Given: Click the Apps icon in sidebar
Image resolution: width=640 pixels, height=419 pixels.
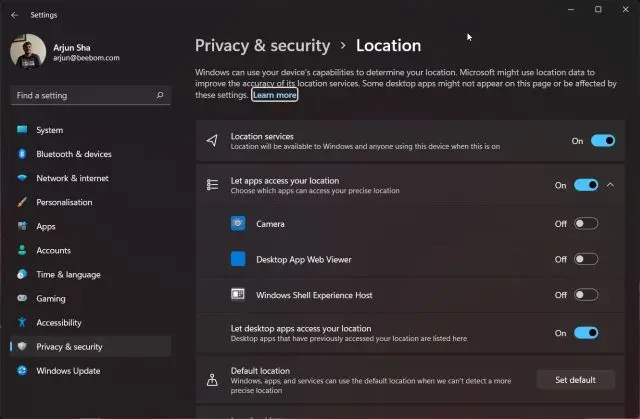Looking at the screenshot, I should click(x=22, y=226).
